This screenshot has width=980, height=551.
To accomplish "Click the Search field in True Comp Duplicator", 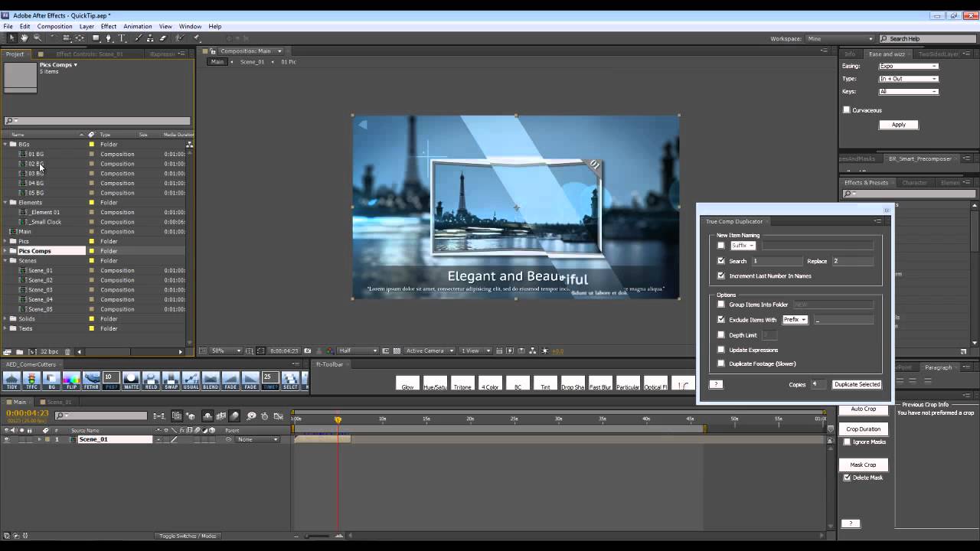I will coord(776,261).
